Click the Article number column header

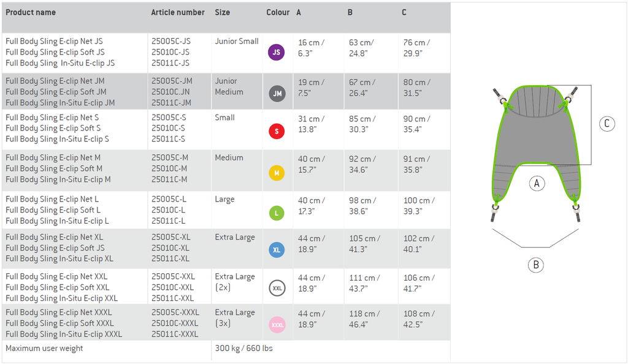click(x=178, y=12)
